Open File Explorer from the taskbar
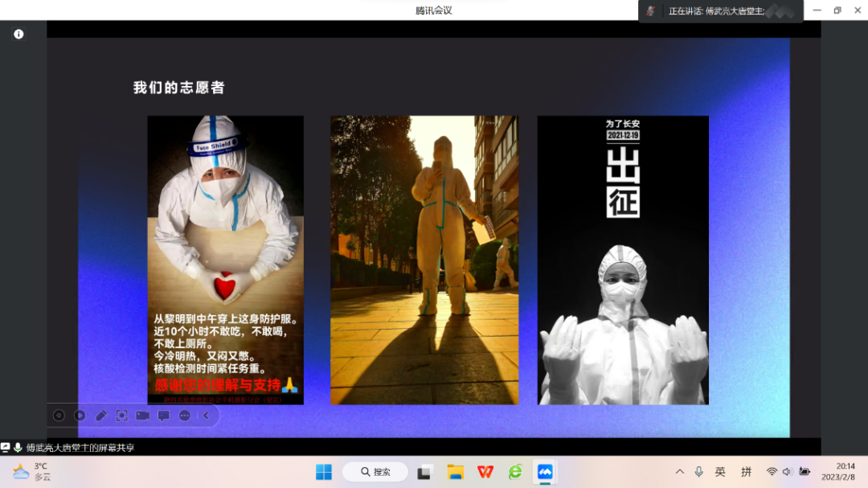 pos(456,472)
